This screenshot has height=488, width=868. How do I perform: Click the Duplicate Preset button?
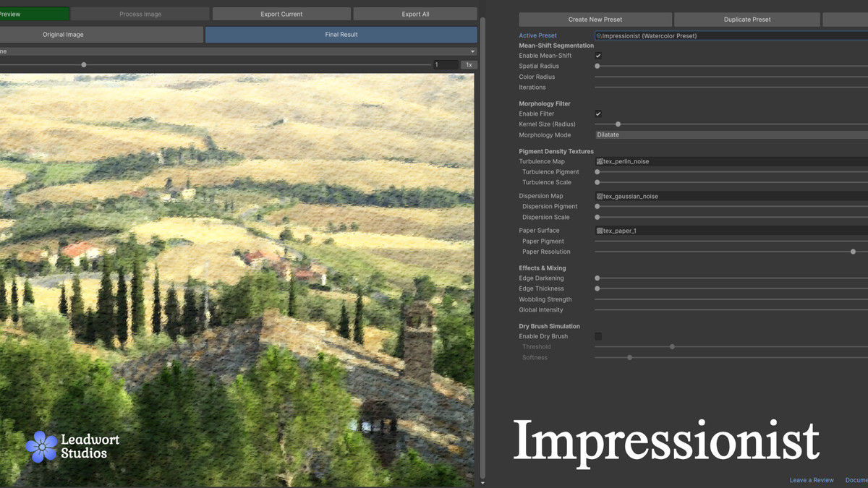[x=747, y=20]
